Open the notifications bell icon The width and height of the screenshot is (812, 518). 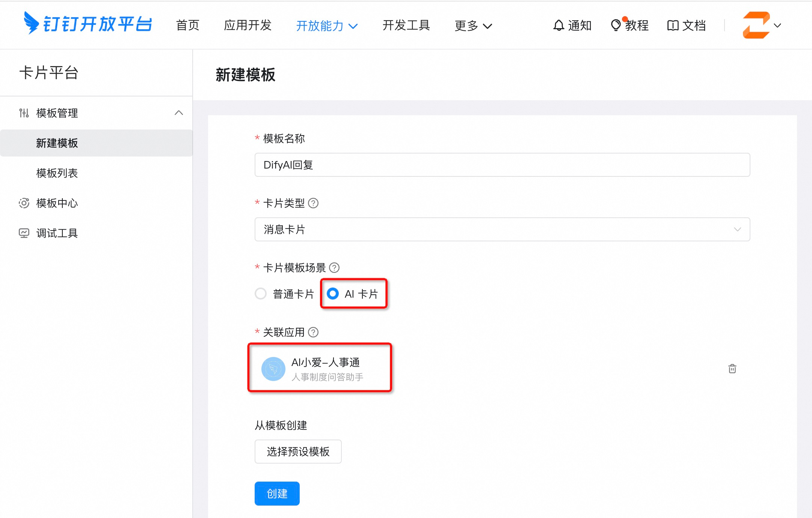pos(558,25)
